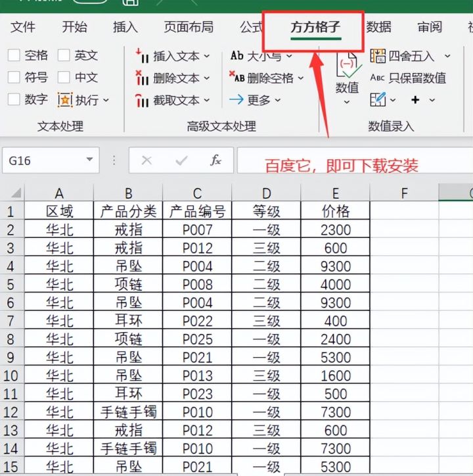Switch to the 数据 tab
473x476 pixels.
pyautogui.click(x=378, y=28)
